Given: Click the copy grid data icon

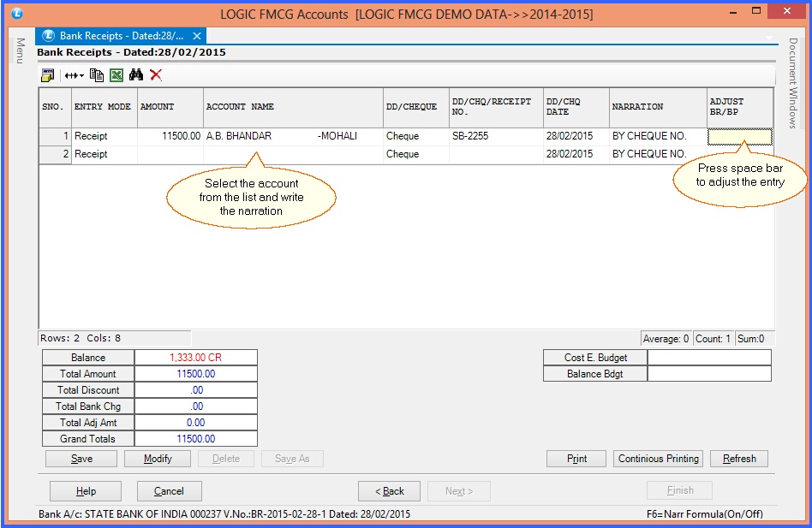Looking at the screenshot, I should coord(97,75).
